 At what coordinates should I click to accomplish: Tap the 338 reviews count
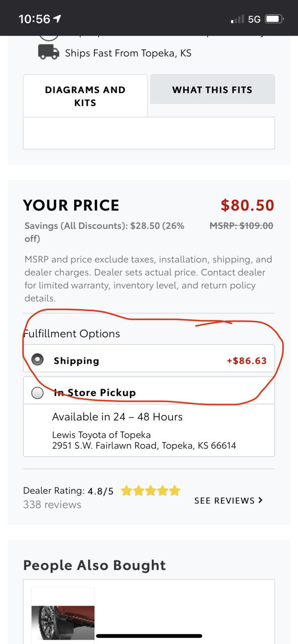tap(52, 505)
